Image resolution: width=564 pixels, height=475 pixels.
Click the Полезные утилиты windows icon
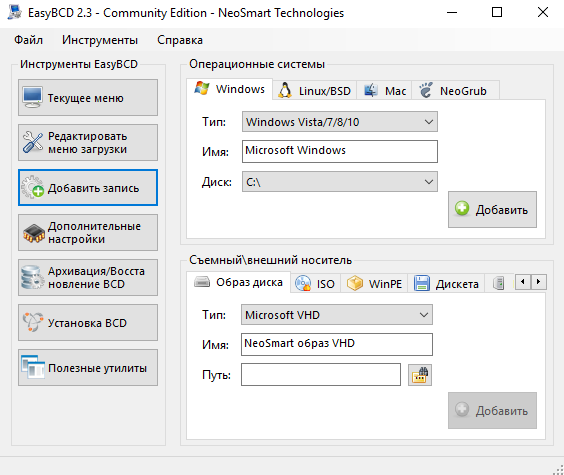pyautogui.click(x=33, y=367)
